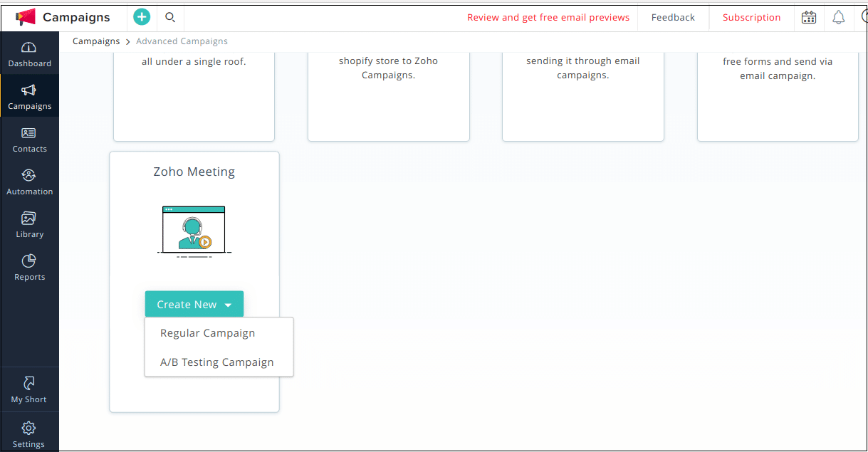Click Review and get free email previews
This screenshot has width=868, height=452.
pos(548,17)
